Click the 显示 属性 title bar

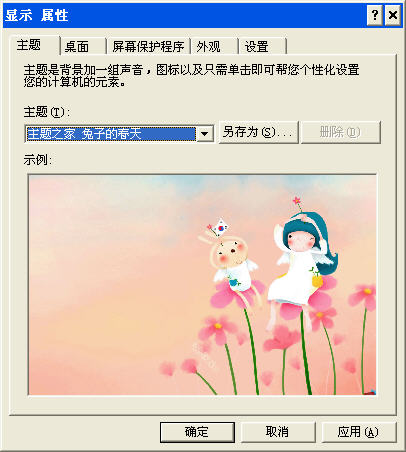coord(184,16)
